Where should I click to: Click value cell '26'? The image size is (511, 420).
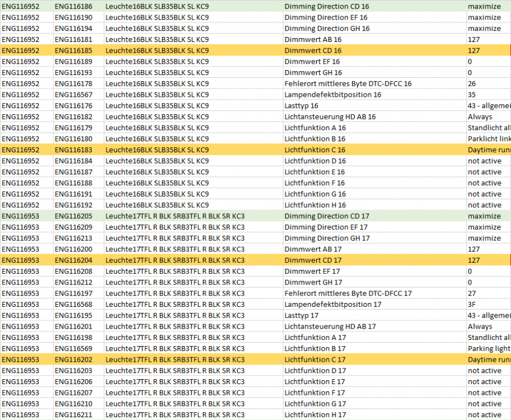[489, 84]
